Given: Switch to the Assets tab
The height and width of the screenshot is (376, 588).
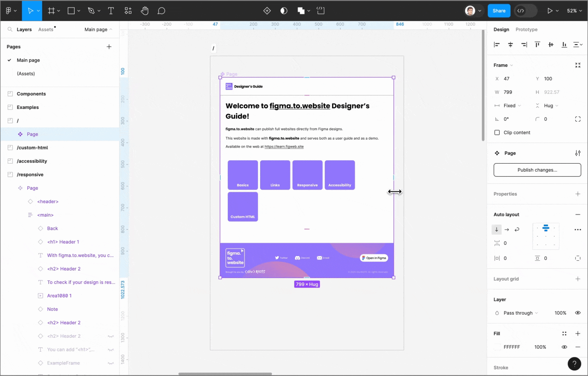Looking at the screenshot, I should coord(46,29).
